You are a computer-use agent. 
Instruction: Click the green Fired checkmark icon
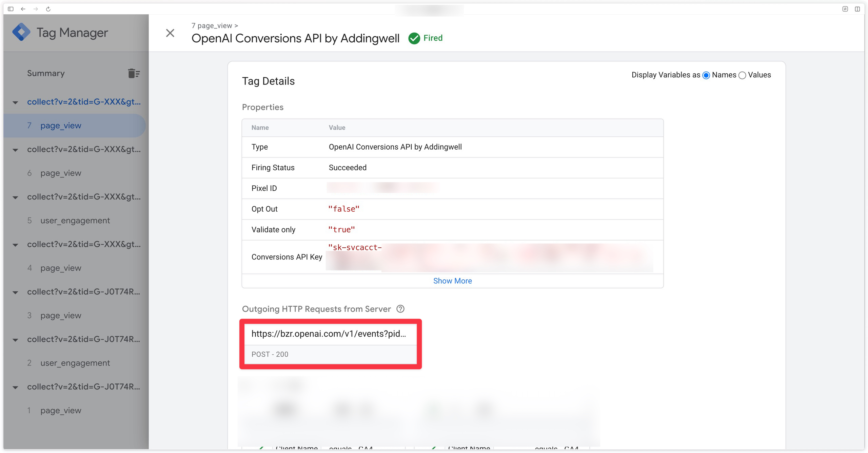(414, 38)
